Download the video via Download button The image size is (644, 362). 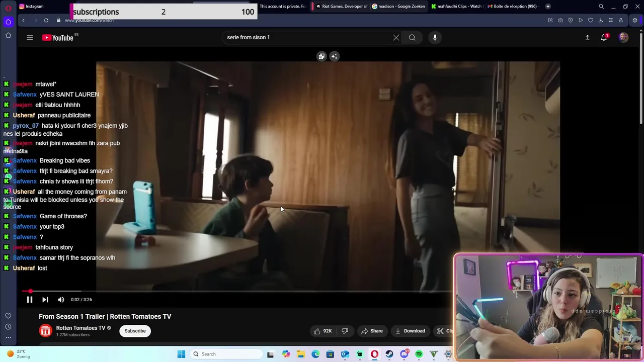coord(410,331)
